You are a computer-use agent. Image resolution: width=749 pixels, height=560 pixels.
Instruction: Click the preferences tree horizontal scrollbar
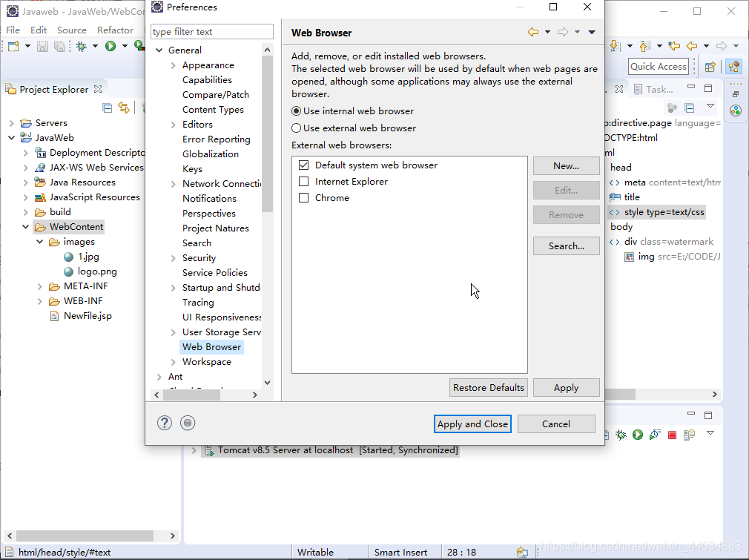tap(191, 395)
